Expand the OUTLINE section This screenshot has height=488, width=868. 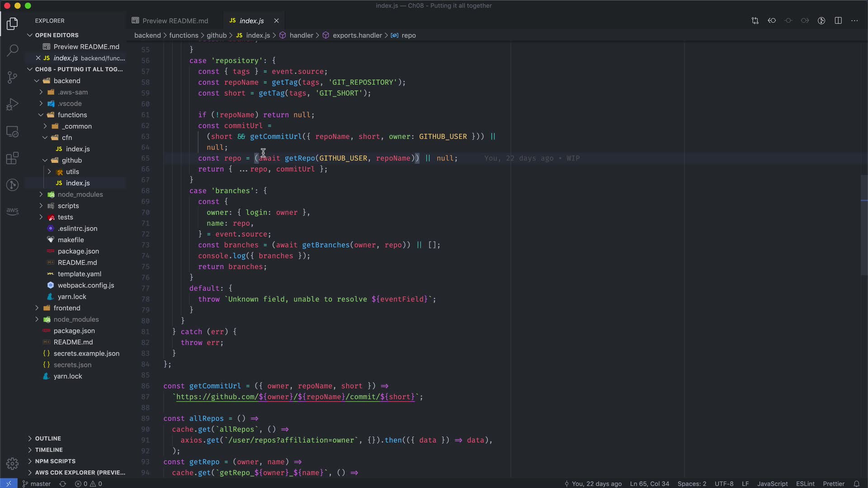(48, 438)
